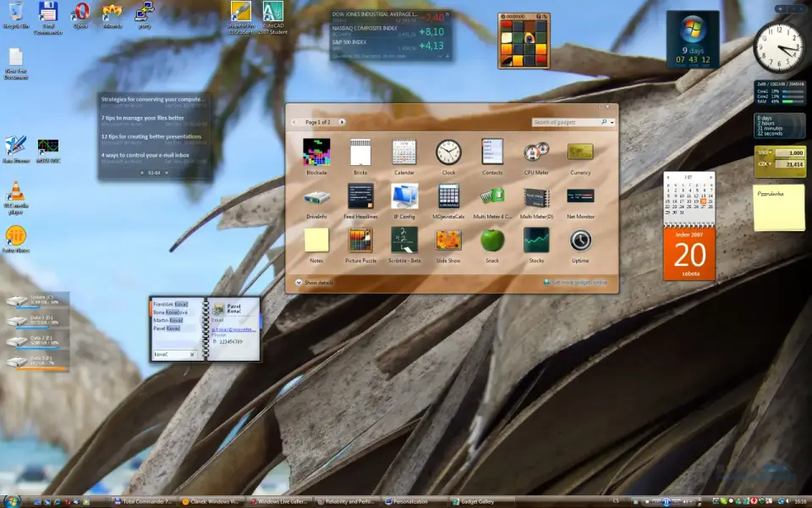The height and width of the screenshot is (508, 812).
Task: Click the CPU Meter gadget icon
Action: tap(536, 152)
